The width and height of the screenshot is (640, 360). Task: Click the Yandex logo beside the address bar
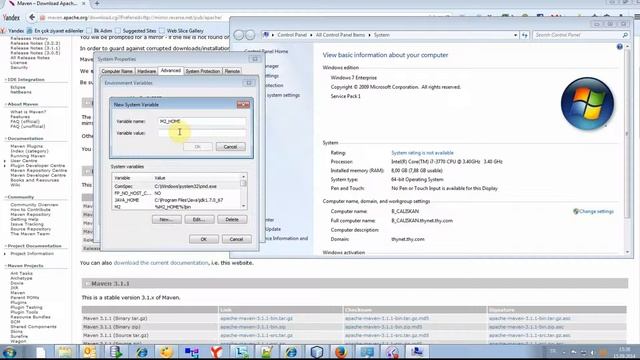tap(11, 18)
